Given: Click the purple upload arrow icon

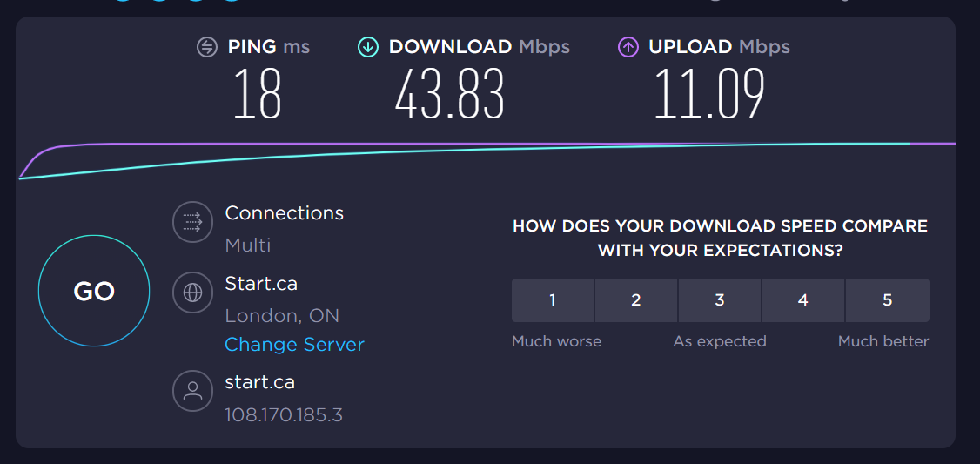Looking at the screenshot, I should tap(628, 47).
